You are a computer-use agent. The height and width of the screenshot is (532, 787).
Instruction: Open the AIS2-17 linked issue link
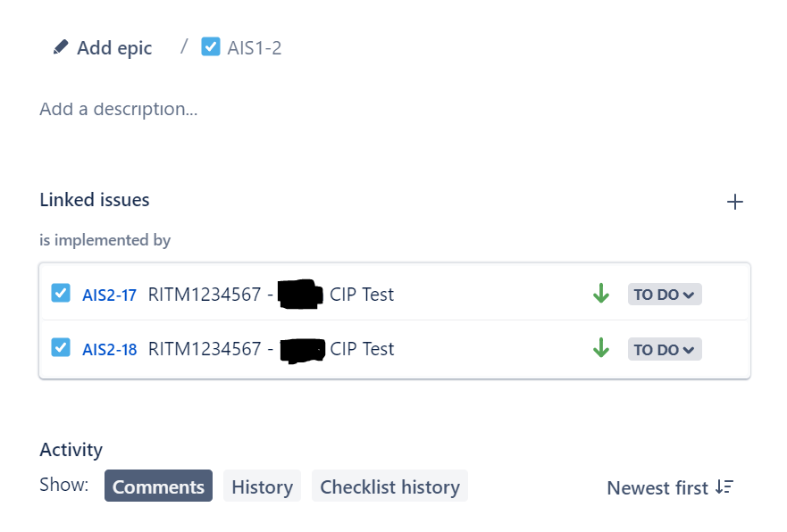107,294
